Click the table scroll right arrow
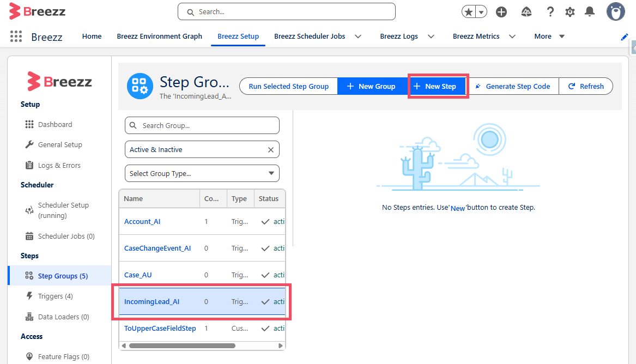Screen dimensions: 636x364 coord(280,346)
